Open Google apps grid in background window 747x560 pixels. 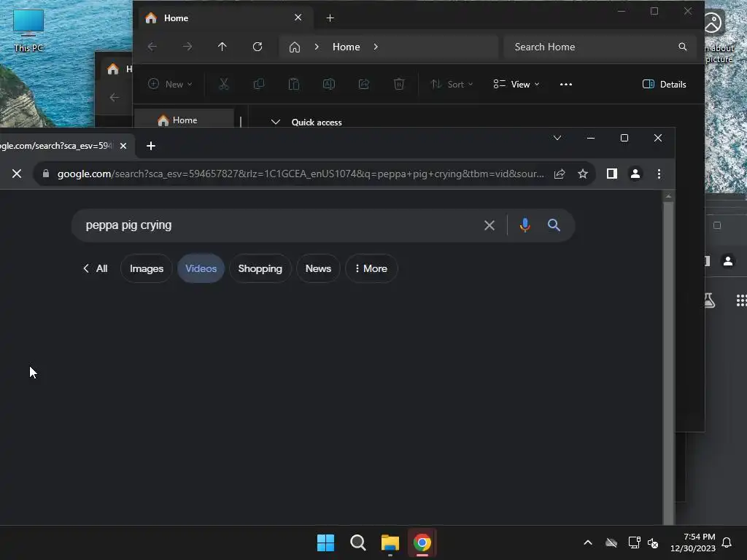741,300
